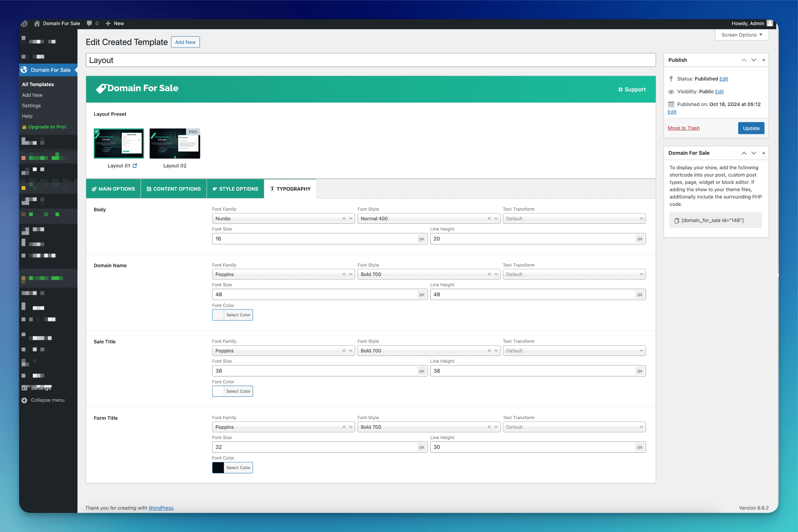Clear Domain Name Font Family Poppins selection
The width and height of the screenshot is (798, 532).
[344, 274]
